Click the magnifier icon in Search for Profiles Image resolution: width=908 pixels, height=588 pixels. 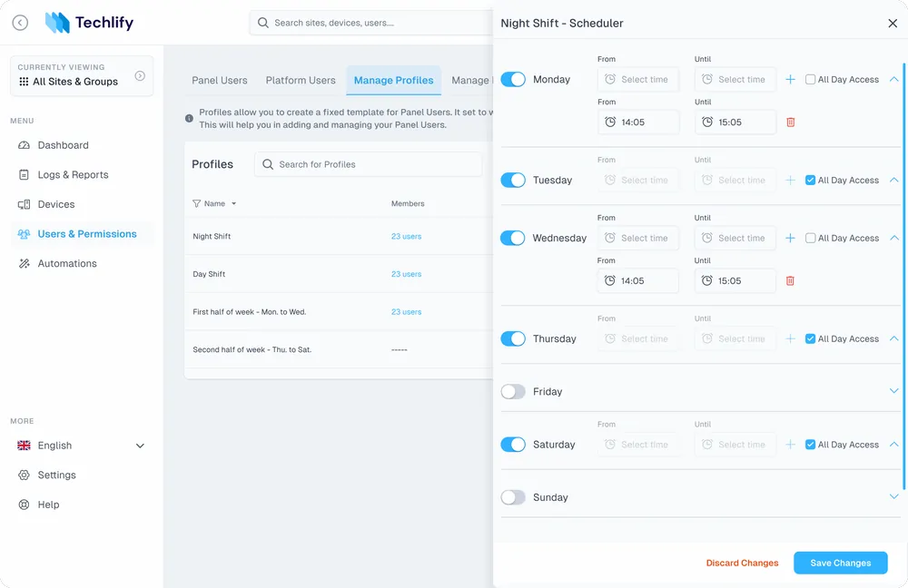tap(268, 164)
